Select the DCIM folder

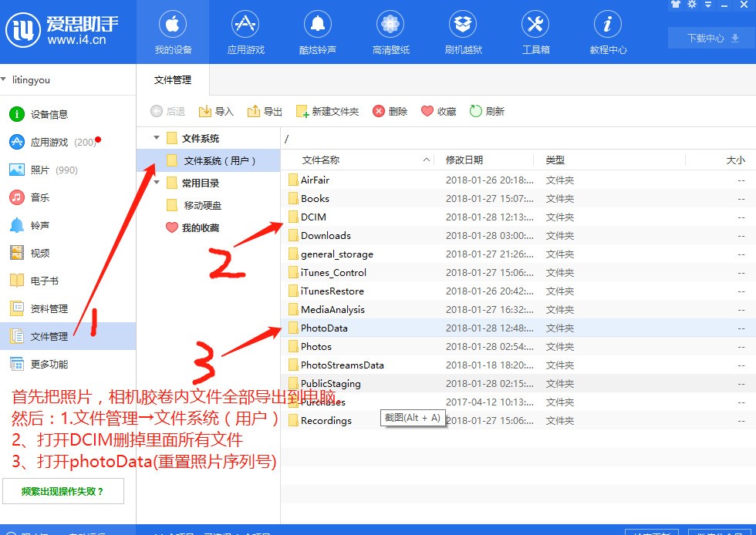click(518, 217)
